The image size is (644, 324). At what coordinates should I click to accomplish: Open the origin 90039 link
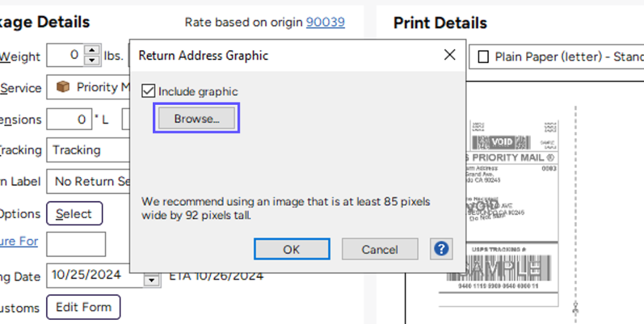tap(325, 22)
